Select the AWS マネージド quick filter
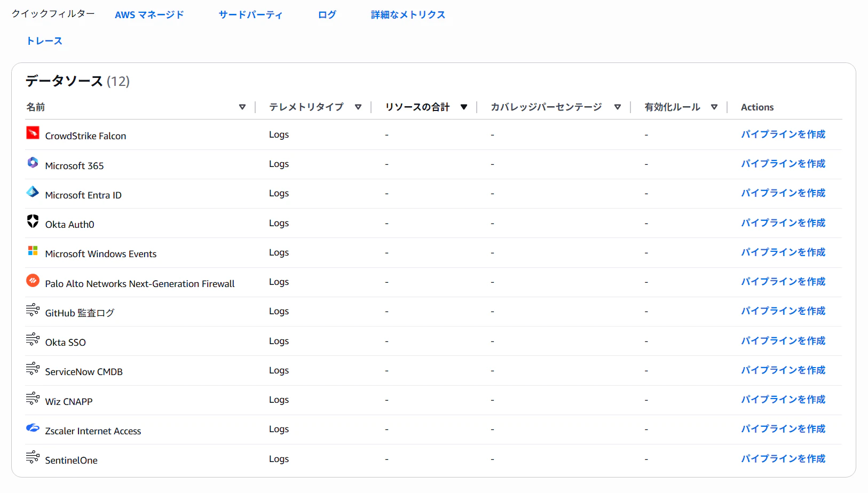The image size is (868, 493). click(149, 15)
